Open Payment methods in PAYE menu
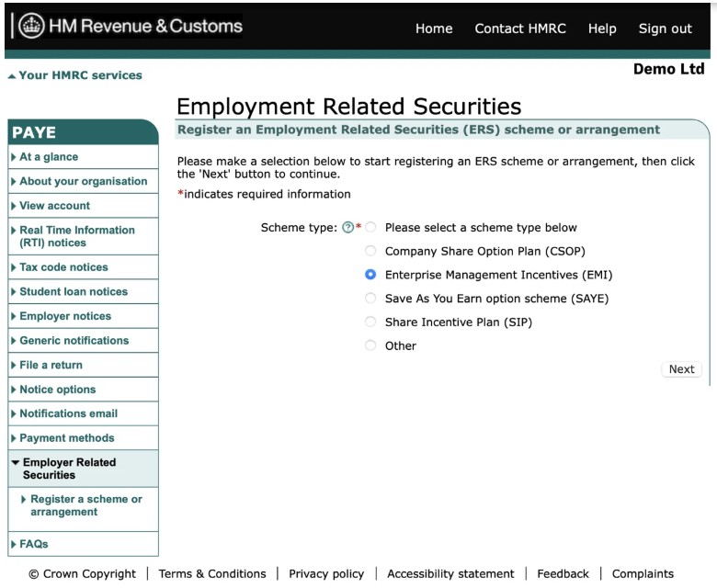 (x=84, y=438)
